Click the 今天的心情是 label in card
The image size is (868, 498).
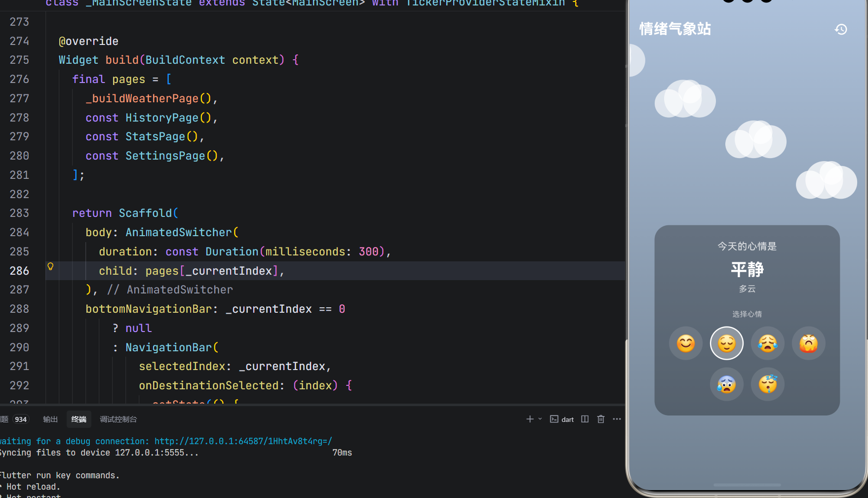[747, 246]
